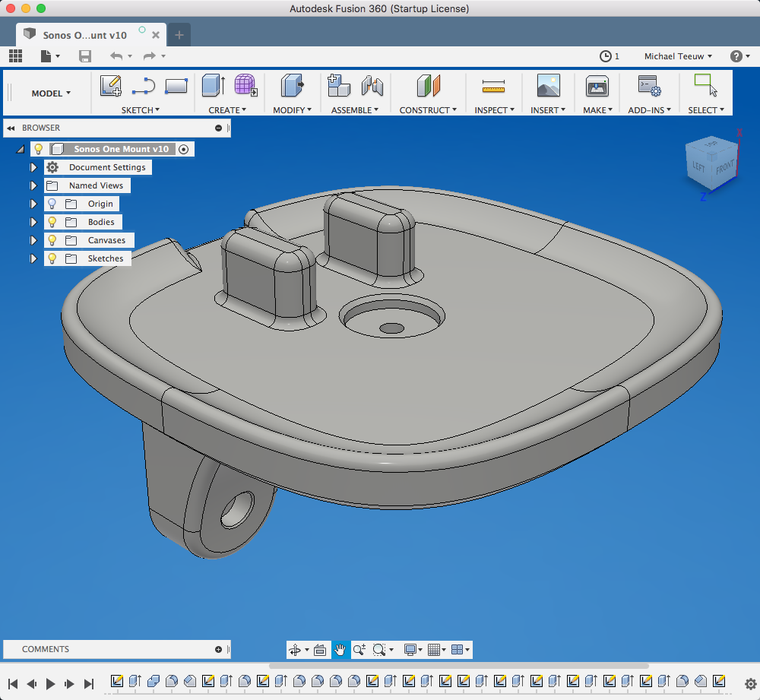Toggle visibility of Bodies folder

click(52, 222)
